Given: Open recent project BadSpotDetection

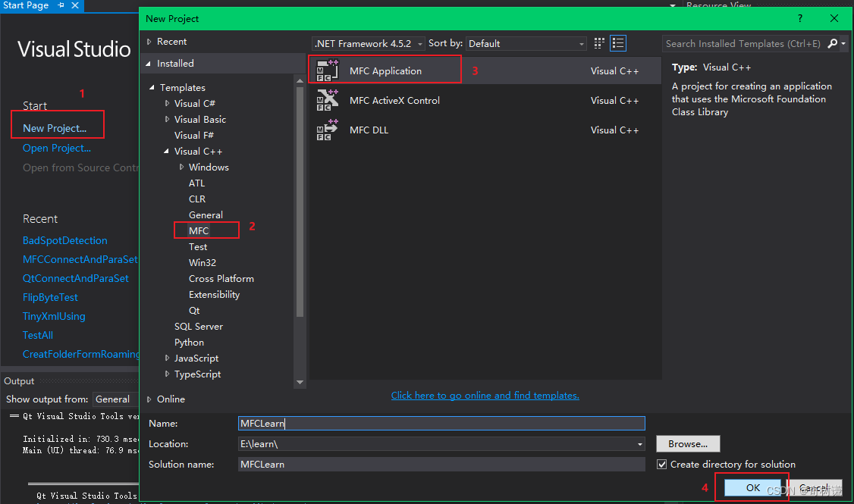Looking at the screenshot, I should pyautogui.click(x=64, y=240).
